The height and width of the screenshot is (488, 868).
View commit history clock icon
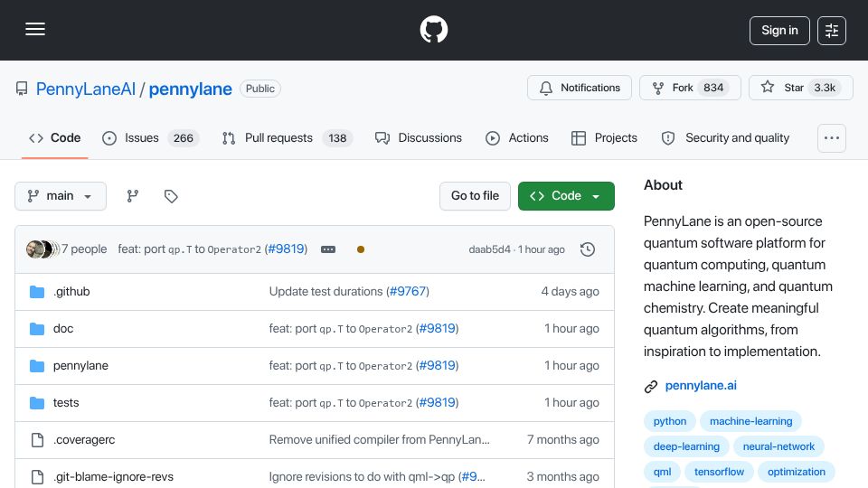tap(588, 249)
